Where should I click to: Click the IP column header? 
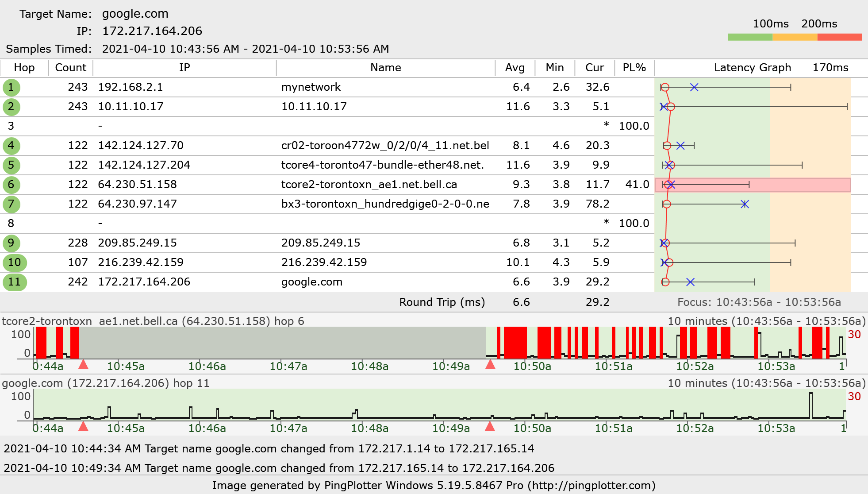pos(184,68)
